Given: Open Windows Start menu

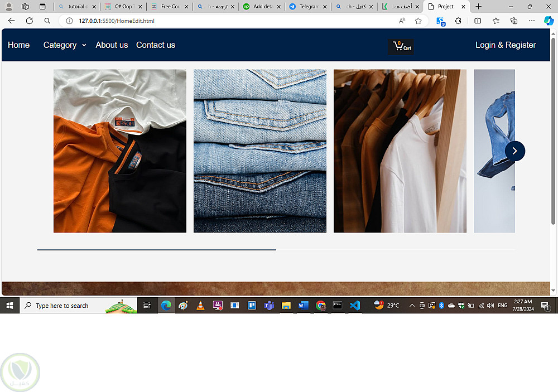Looking at the screenshot, I should coord(9,306).
